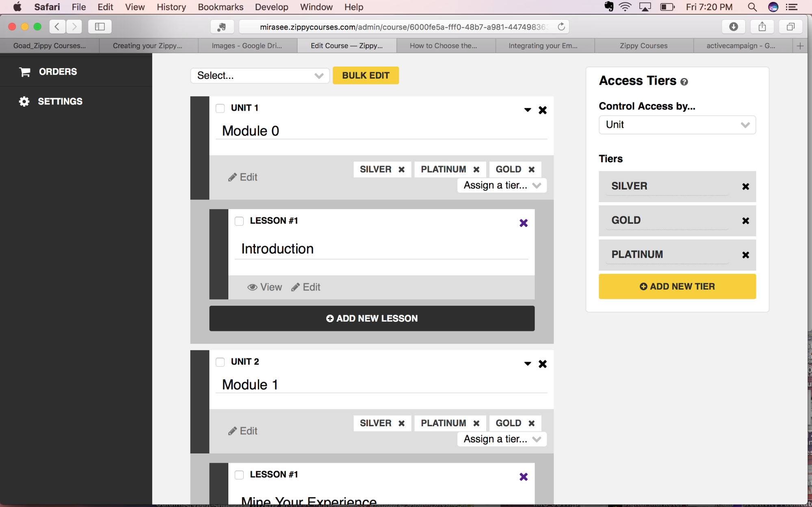Click the Evernote extension button in toolbar
Viewport: 812px width, 507px height.
[222, 27]
